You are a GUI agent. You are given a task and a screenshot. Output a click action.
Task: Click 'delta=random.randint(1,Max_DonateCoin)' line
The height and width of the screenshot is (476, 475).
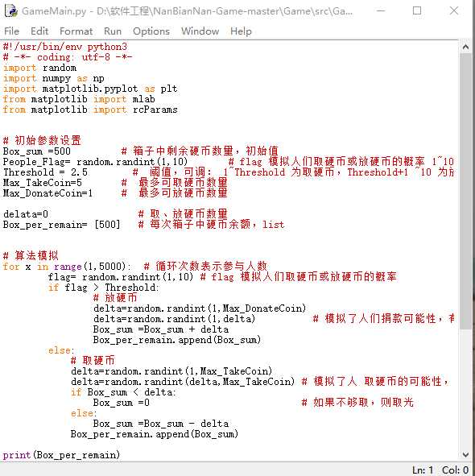pyautogui.click(x=200, y=308)
